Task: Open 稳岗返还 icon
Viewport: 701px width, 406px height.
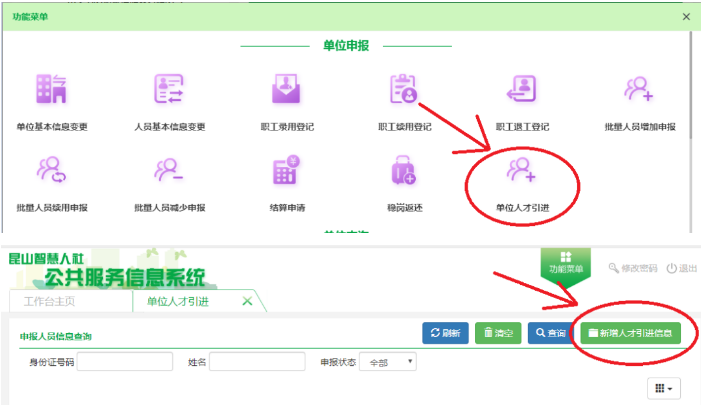Action: 404,170
